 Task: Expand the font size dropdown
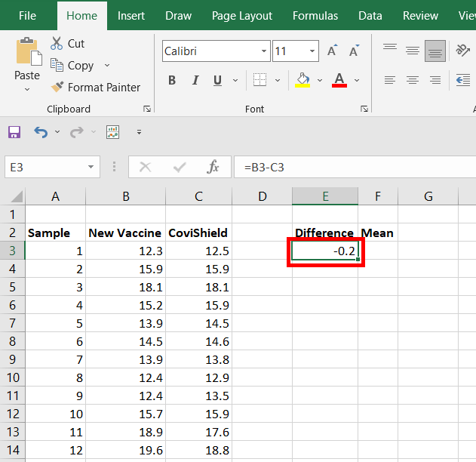coord(312,51)
